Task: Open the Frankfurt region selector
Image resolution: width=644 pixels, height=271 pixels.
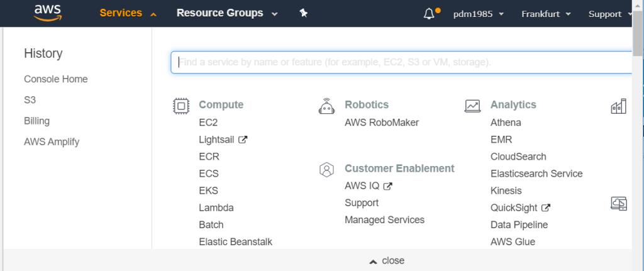Action: 547,14
